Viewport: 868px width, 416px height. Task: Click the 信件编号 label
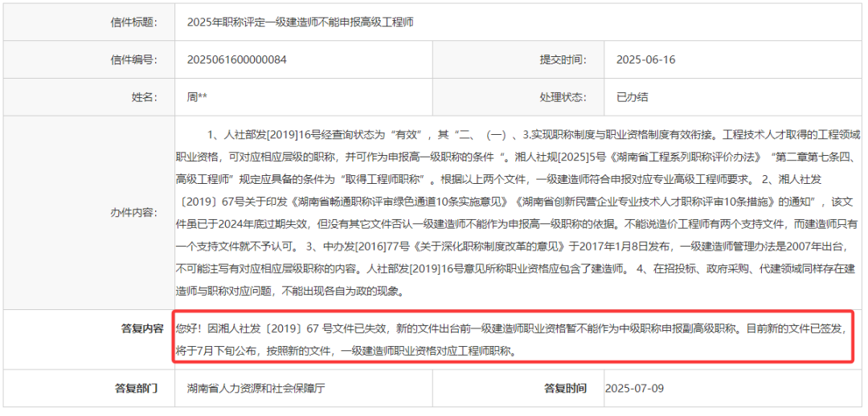(133, 59)
